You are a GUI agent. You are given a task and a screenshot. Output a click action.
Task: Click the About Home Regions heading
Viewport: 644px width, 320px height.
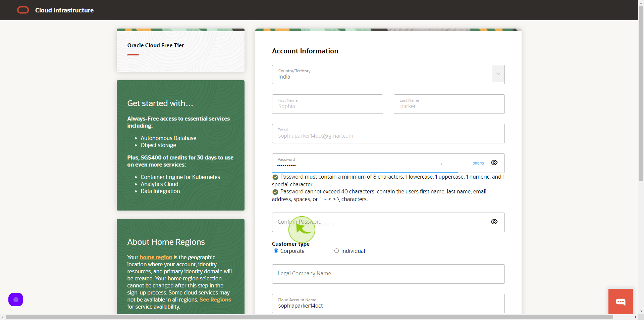[x=166, y=242]
